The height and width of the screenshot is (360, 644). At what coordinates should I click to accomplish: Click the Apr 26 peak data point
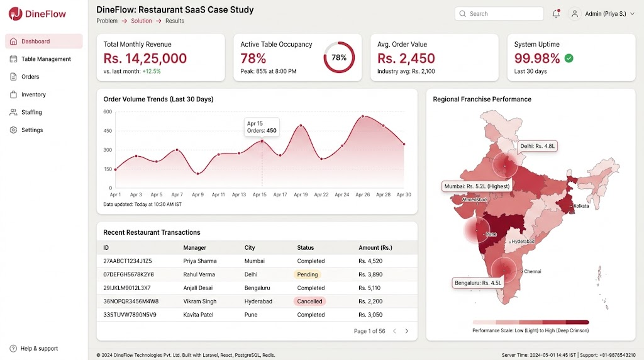tap(363, 116)
